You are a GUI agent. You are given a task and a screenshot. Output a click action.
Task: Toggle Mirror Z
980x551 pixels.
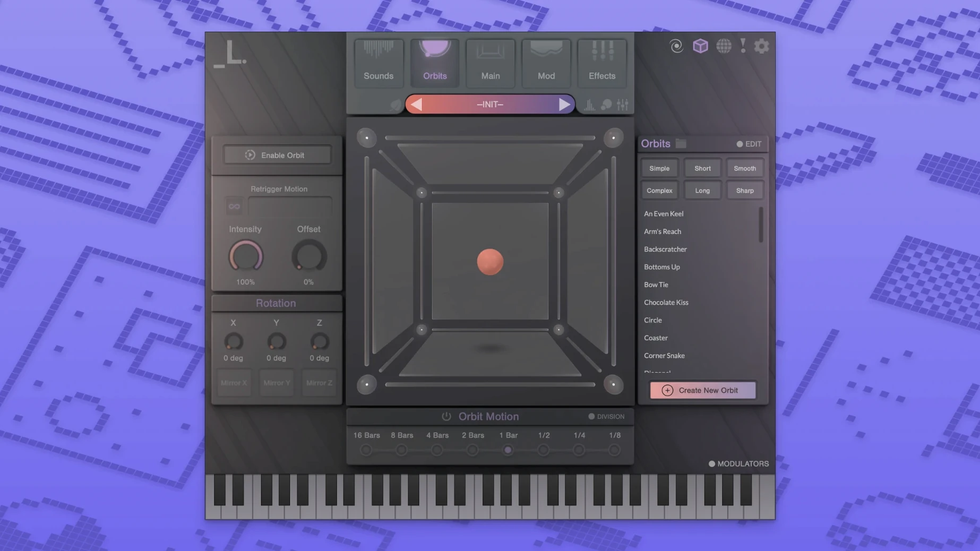pos(319,383)
